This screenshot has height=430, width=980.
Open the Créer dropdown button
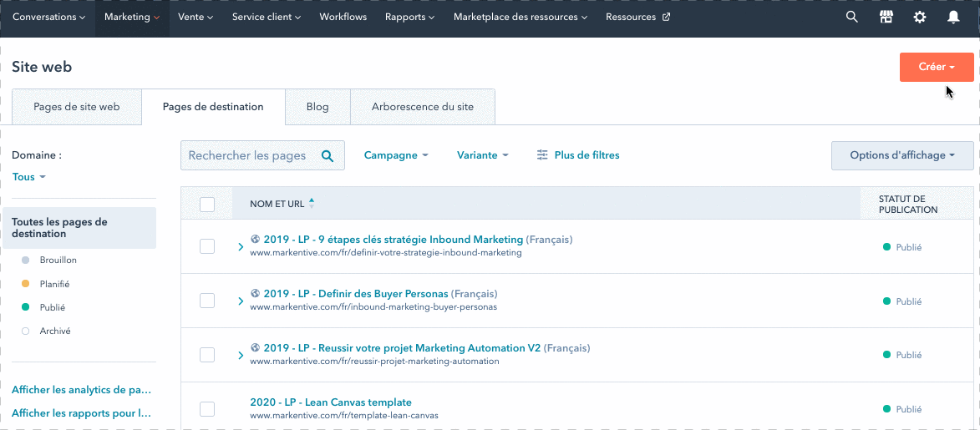click(x=937, y=67)
